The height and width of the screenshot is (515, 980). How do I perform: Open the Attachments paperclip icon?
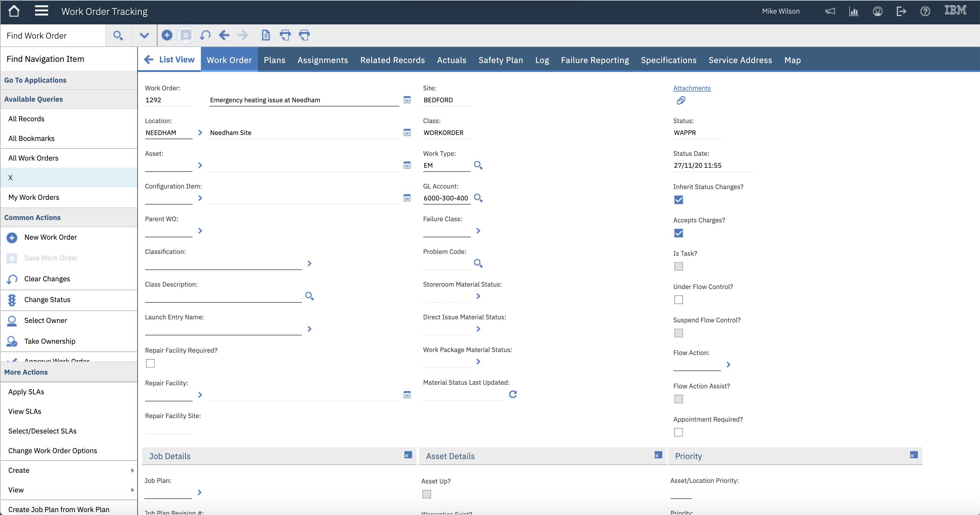pyautogui.click(x=680, y=101)
